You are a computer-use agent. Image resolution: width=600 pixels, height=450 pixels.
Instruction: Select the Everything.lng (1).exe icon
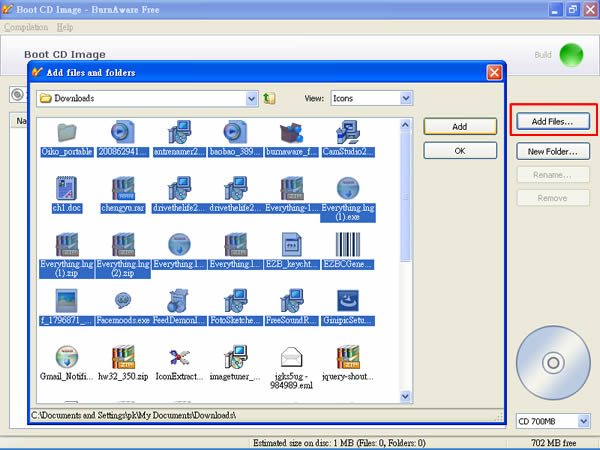pos(348,188)
